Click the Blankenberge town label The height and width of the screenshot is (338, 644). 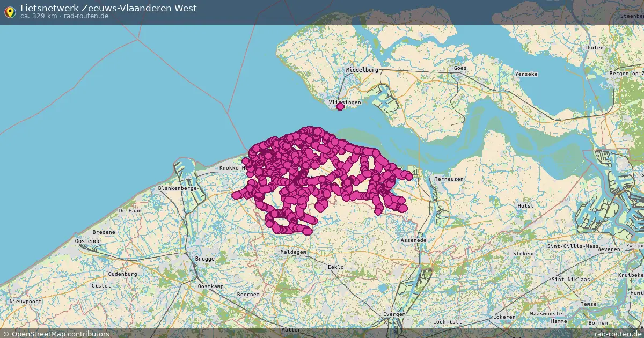click(x=177, y=189)
